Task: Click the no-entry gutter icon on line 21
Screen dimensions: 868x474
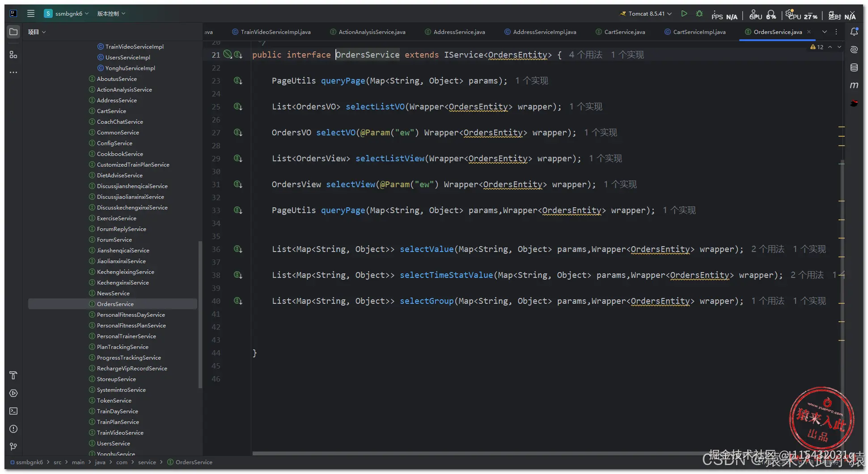Action: pyautogui.click(x=228, y=55)
